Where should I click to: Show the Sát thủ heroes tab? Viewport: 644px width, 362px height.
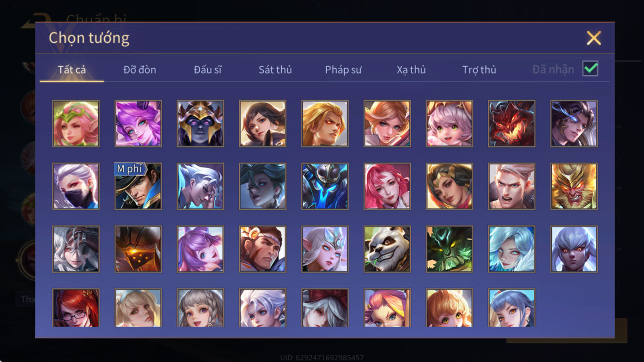[x=275, y=70]
